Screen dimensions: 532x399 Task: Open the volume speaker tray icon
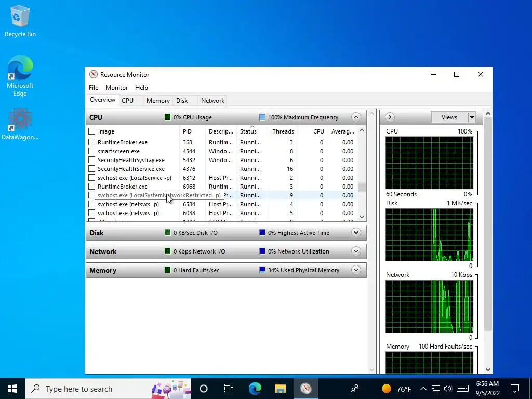(x=448, y=389)
